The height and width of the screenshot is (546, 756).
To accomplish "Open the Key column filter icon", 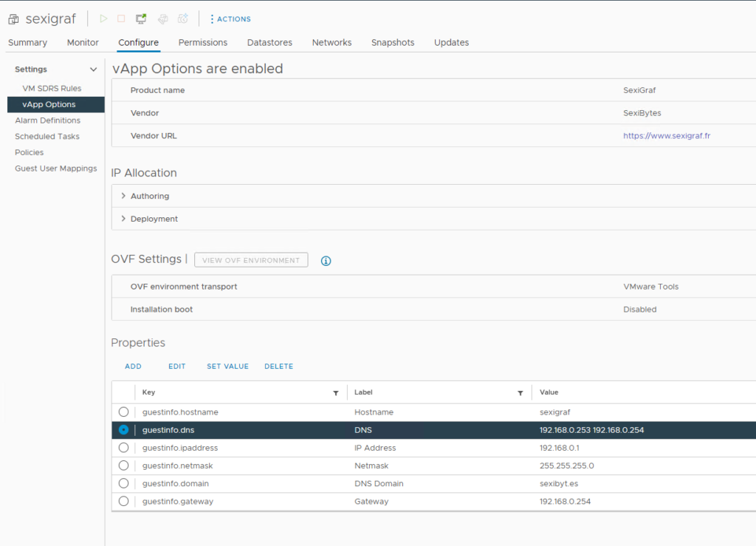I will point(336,393).
